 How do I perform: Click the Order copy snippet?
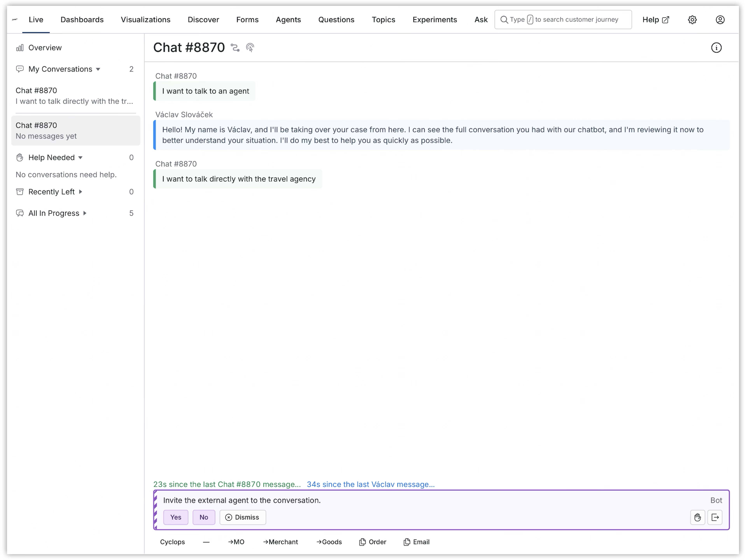(372, 542)
